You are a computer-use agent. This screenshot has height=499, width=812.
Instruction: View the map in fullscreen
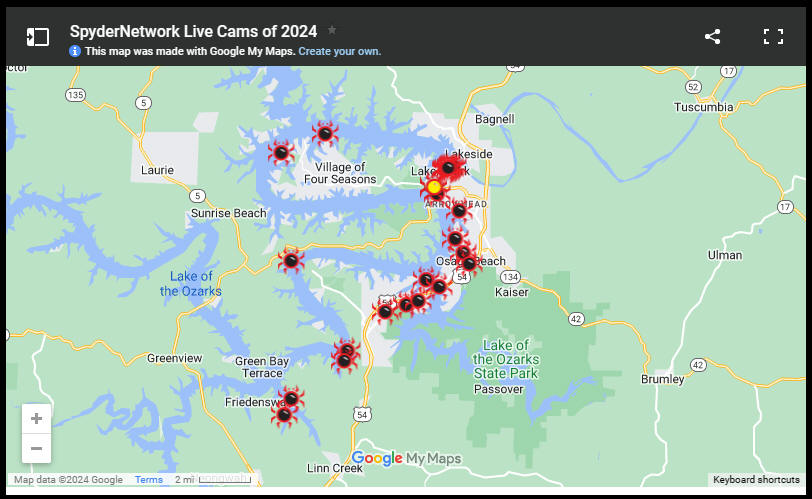tap(773, 37)
